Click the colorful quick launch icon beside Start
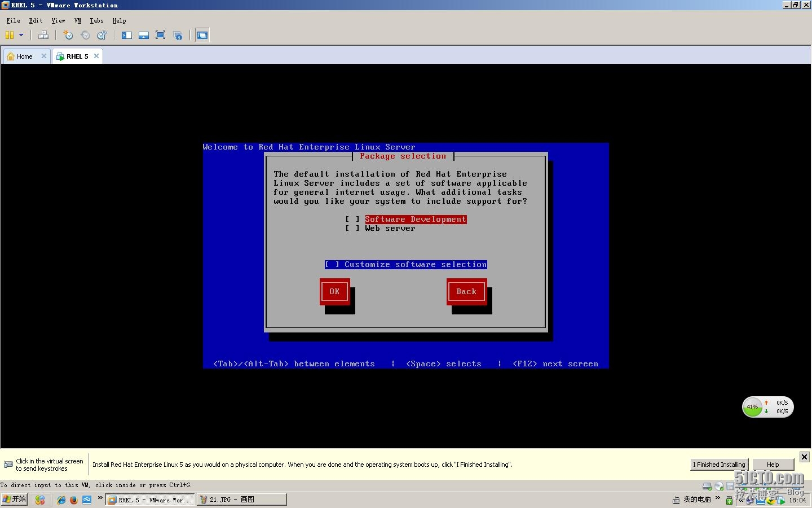Screen dimensions: 812x508 [39, 500]
